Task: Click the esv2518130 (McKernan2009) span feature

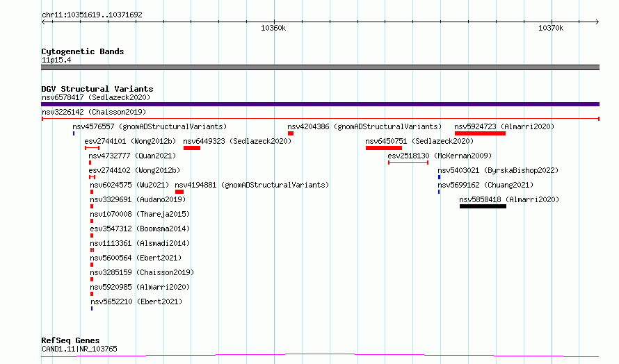Action: [408, 163]
